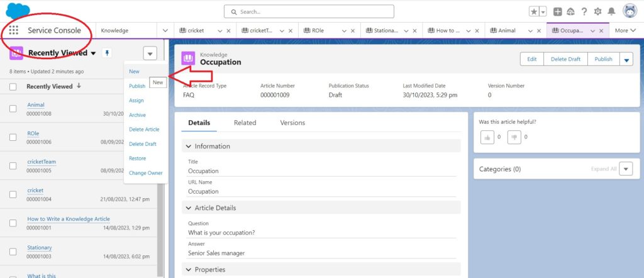This screenshot has width=644, height=278.
Task: Open the Recently Viewed list view selector
Action: [93, 53]
